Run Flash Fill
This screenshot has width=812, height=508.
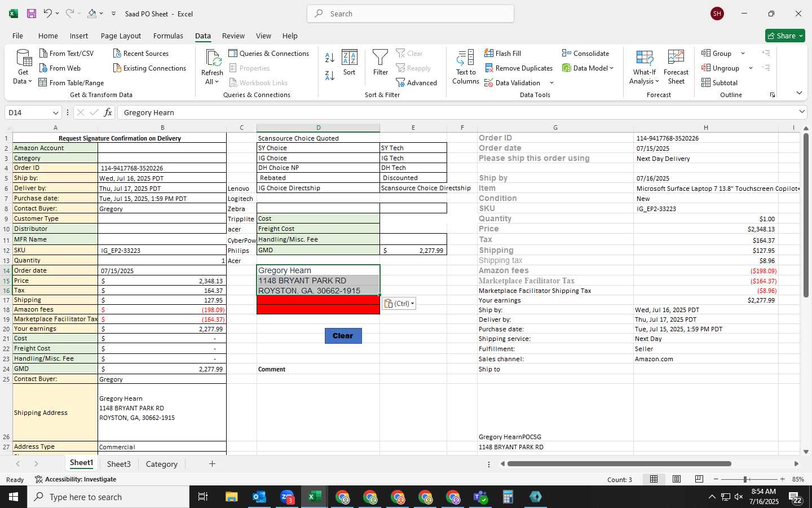click(502, 53)
